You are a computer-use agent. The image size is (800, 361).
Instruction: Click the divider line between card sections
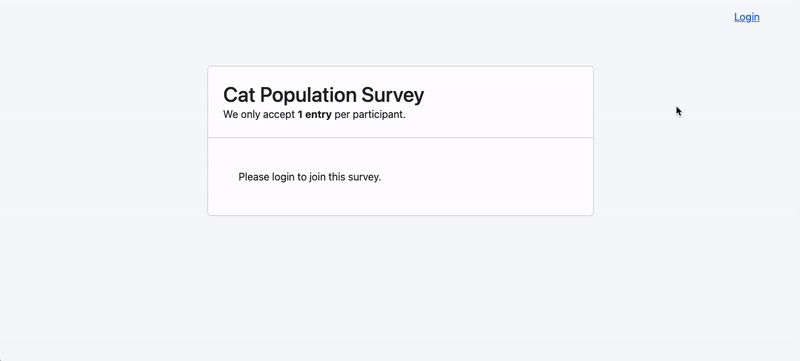401,138
